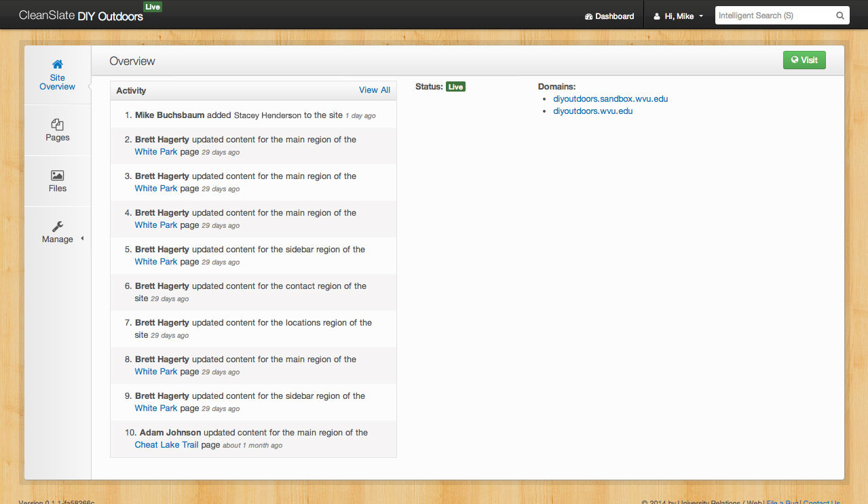Expand the Manage submenu arrow
The height and width of the screenshot is (504, 868).
[82, 239]
